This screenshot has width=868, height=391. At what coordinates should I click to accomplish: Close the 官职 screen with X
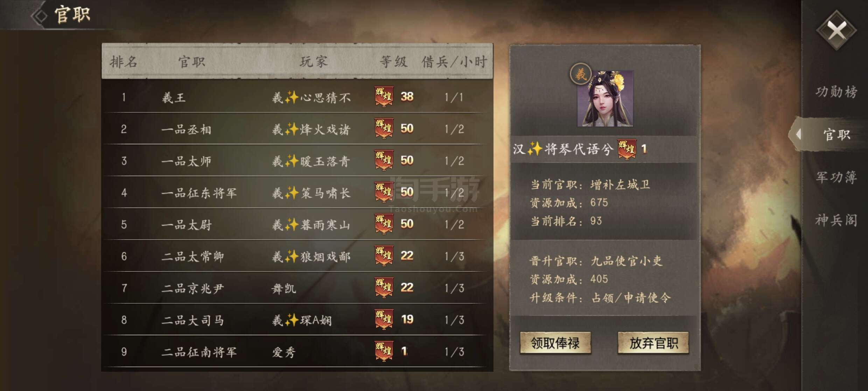(836, 30)
